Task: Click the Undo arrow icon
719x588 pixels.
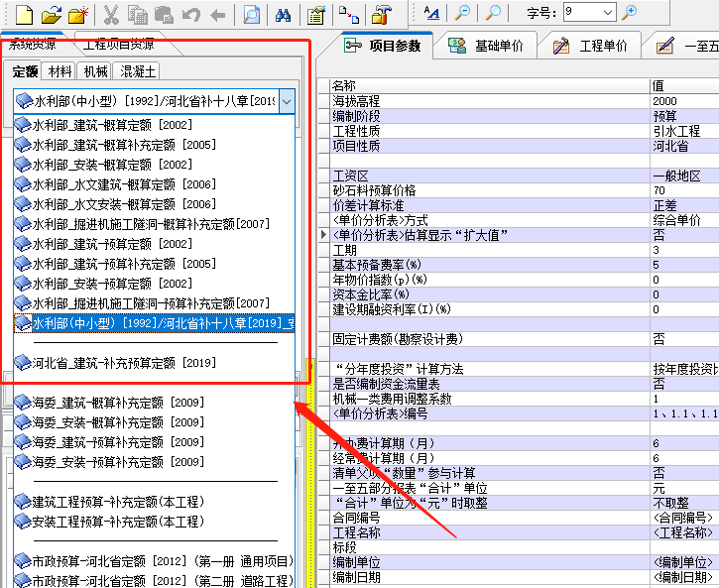Action: coord(191,14)
